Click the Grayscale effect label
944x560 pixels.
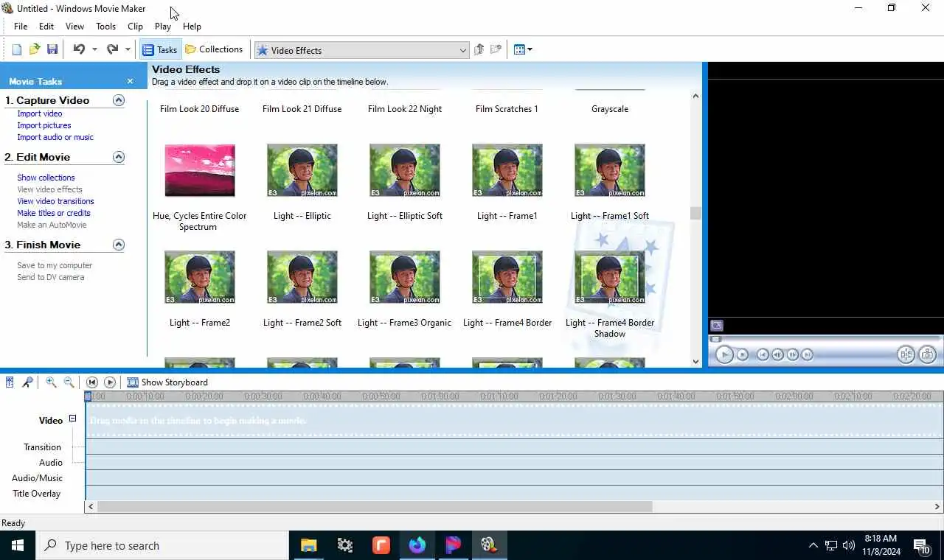click(x=610, y=109)
